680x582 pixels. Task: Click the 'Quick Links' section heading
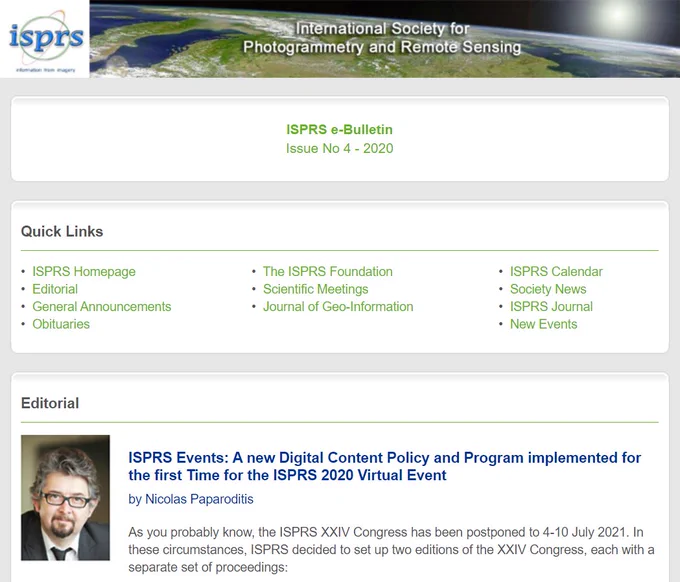click(62, 231)
